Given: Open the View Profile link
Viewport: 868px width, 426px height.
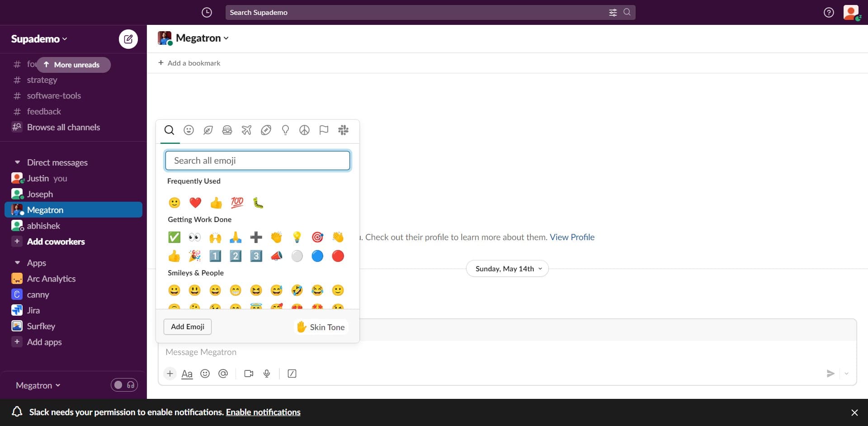Looking at the screenshot, I should tap(572, 237).
